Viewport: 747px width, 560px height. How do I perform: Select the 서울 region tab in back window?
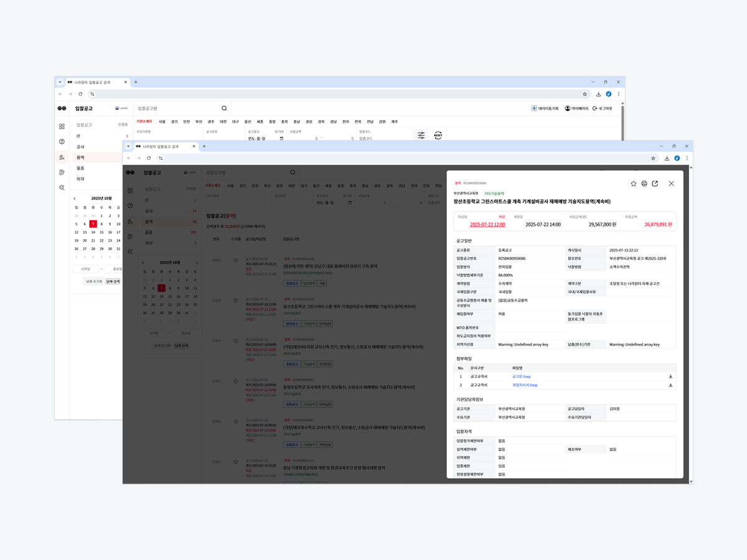pyautogui.click(x=162, y=122)
